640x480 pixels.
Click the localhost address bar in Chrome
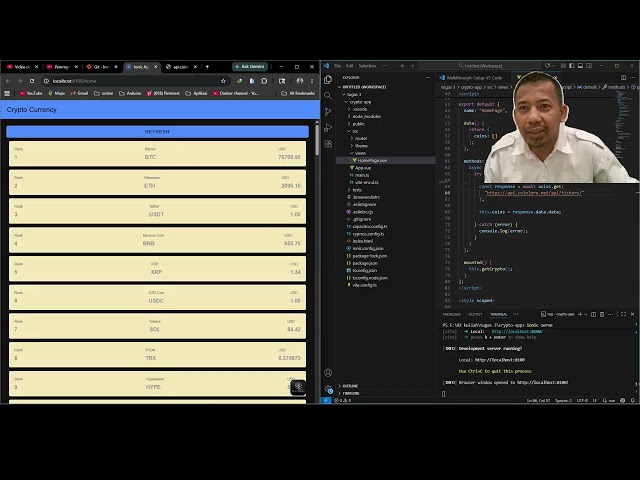[x=135, y=81]
